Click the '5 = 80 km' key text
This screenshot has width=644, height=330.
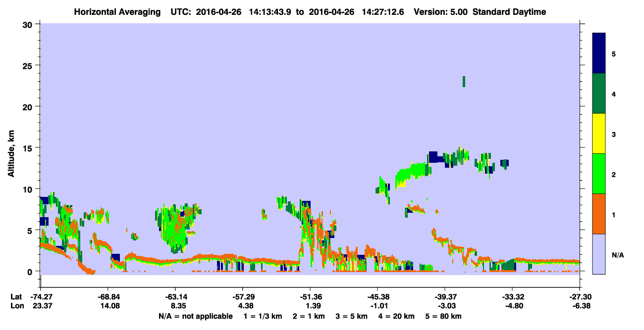tap(443, 316)
